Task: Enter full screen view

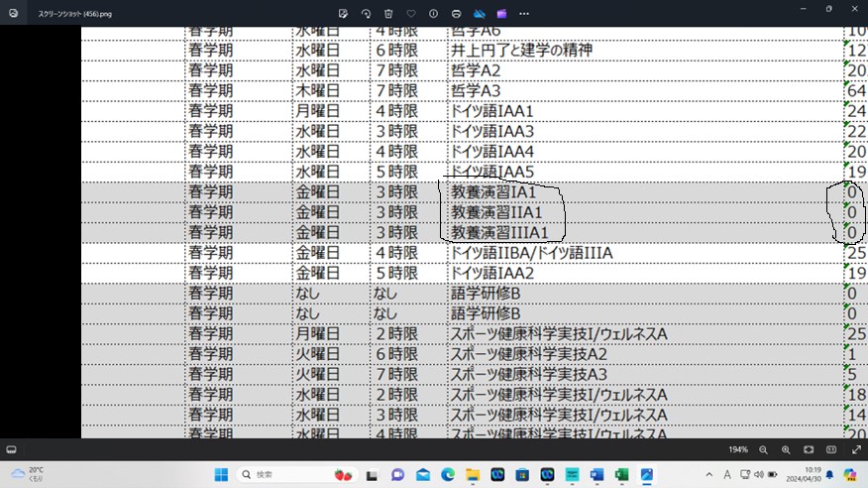Action: [856, 449]
